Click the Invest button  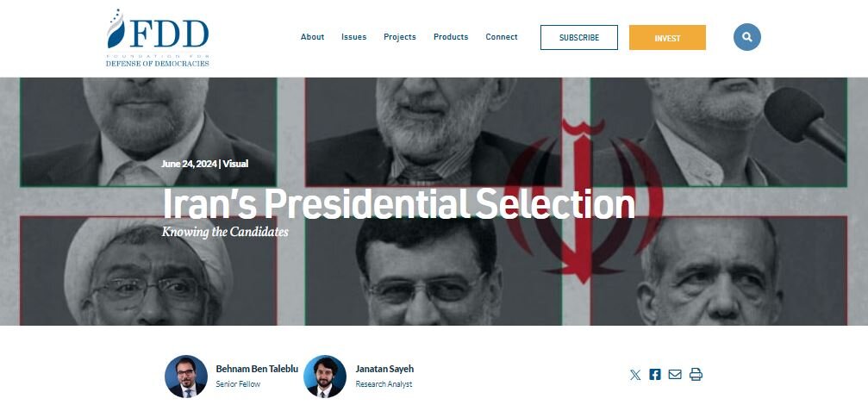click(x=667, y=38)
